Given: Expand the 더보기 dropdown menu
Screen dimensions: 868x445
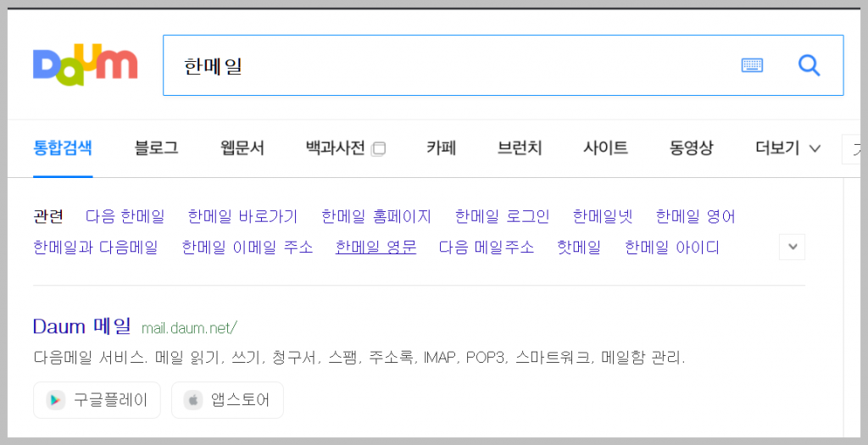Looking at the screenshot, I should 787,147.
